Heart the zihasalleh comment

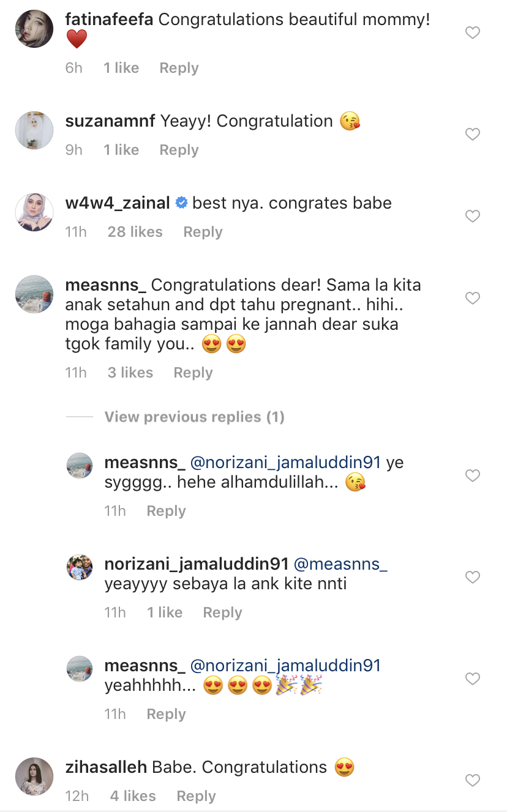pyautogui.click(x=472, y=780)
